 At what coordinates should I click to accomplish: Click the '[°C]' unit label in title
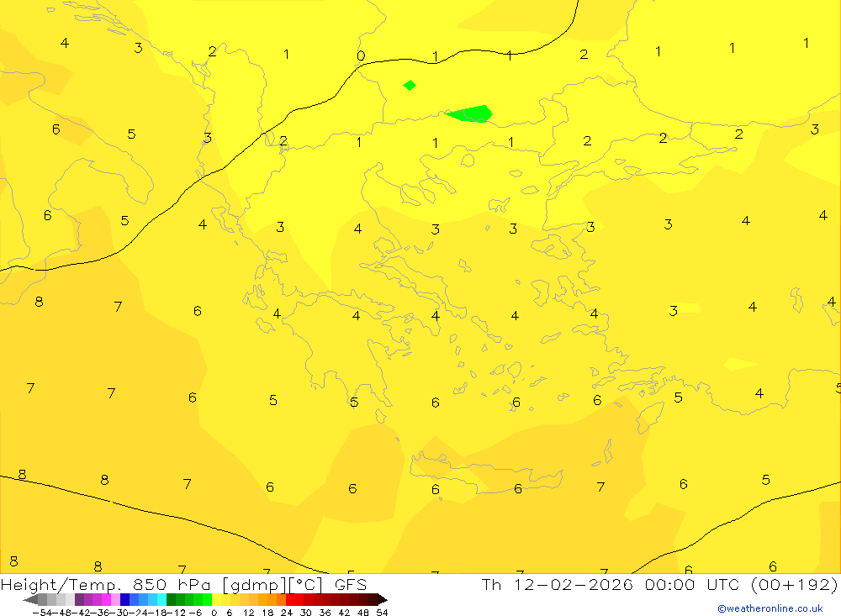click(x=304, y=584)
